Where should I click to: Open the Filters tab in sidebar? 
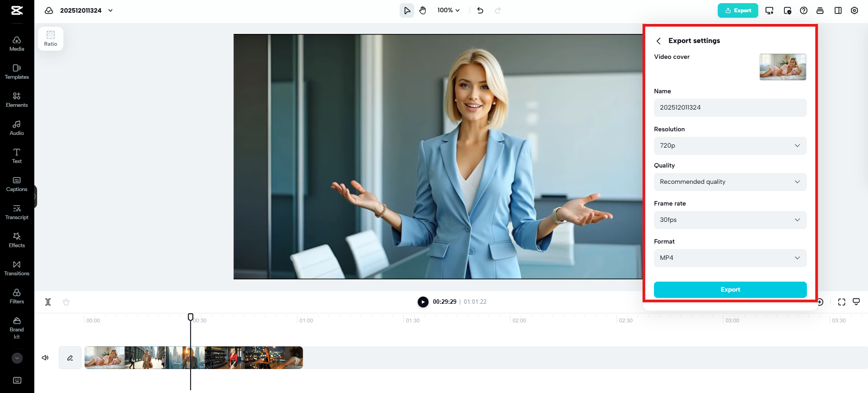[x=17, y=296]
